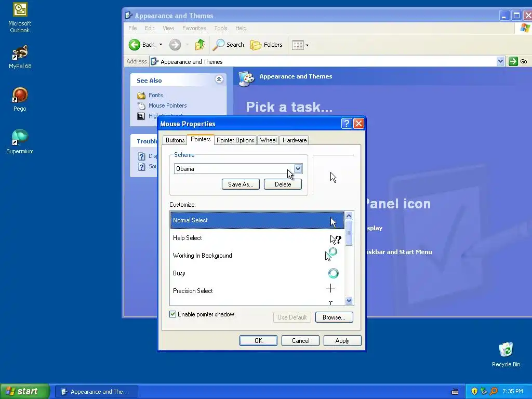Collapse the See Also panel
Image resolution: width=532 pixels, height=399 pixels.
[x=219, y=79]
